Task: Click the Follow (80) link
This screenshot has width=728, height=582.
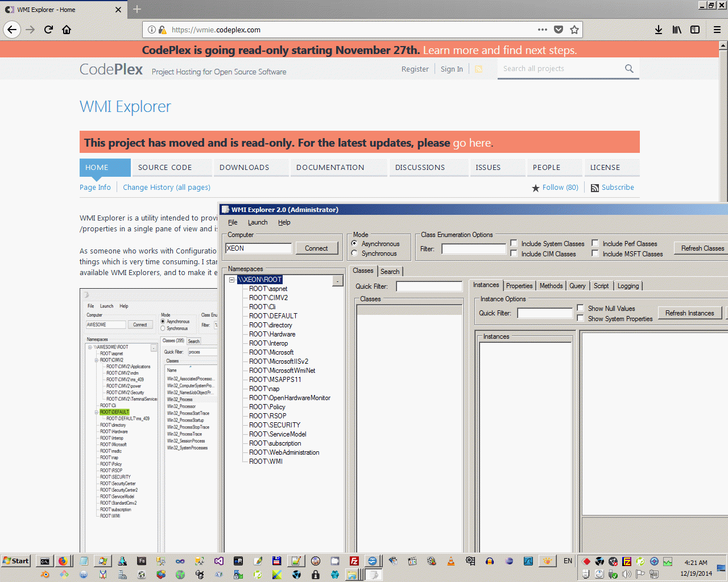Action: click(560, 188)
